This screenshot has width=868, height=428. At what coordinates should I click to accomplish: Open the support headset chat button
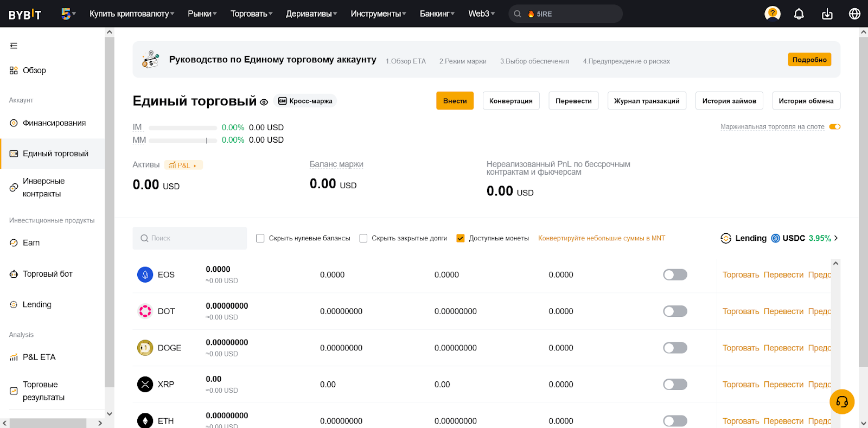[842, 402]
